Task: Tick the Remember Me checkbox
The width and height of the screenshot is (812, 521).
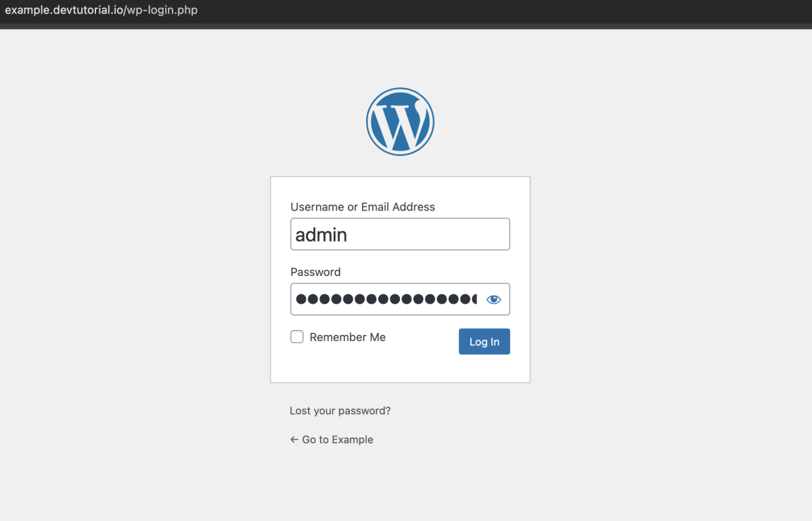Action: pos(297,337)
